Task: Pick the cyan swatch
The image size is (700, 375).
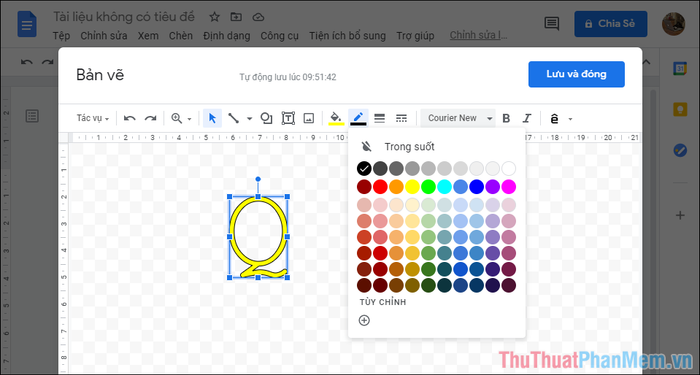Action: [445, 187]
